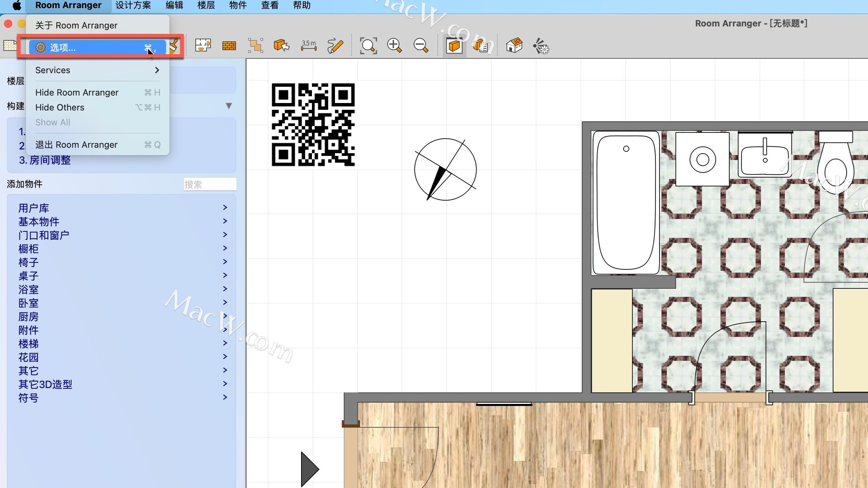The width and height of the screenshot is (868, 488).
Task: Open the 楼层 menu in menu bar
Action: (x=206, y=5)
